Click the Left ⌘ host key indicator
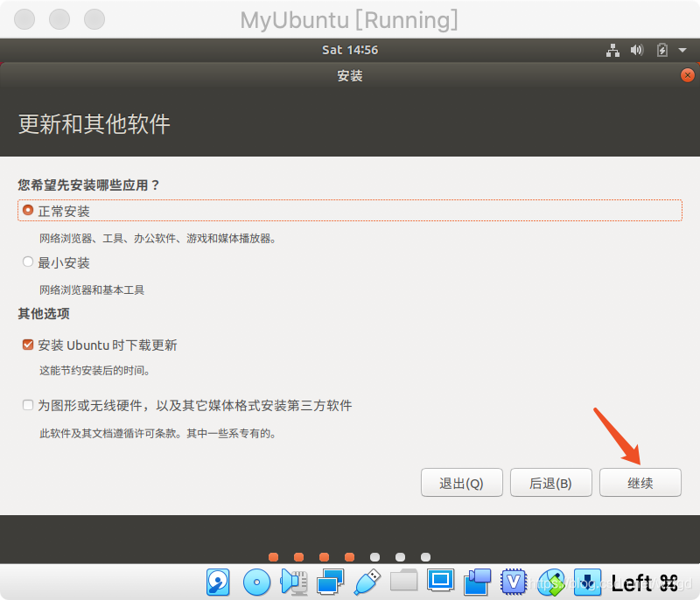The image size is (700, 600). click(x=645, y=583)
